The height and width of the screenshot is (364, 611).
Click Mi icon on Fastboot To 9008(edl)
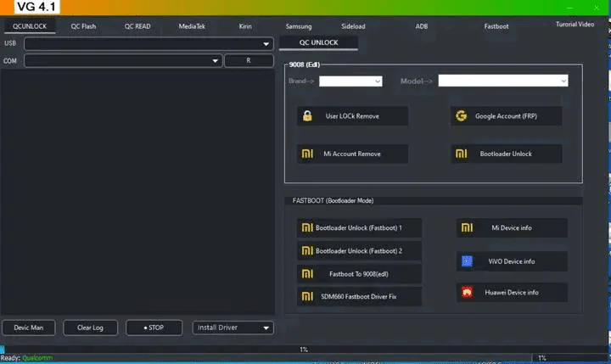pos(307,273)
